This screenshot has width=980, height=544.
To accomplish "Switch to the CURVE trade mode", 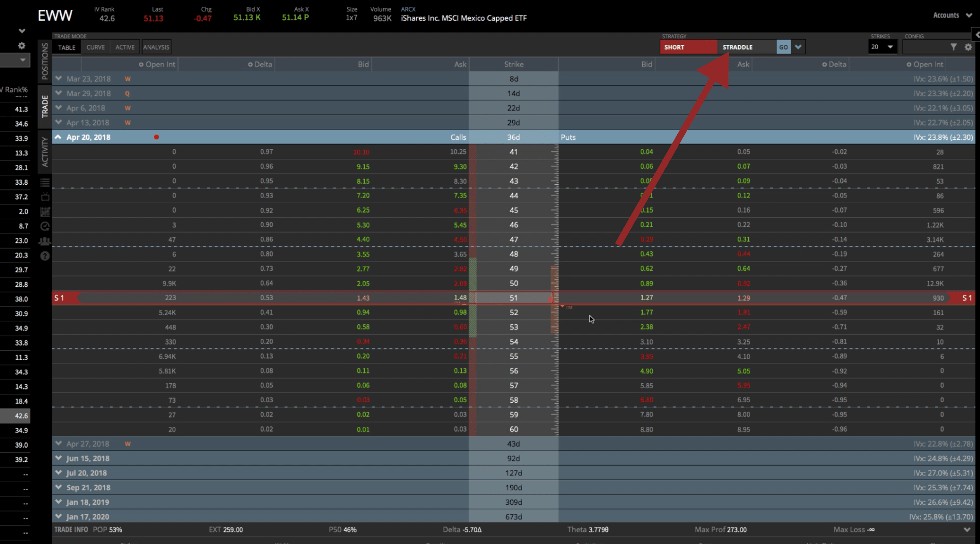I will 96,47.
